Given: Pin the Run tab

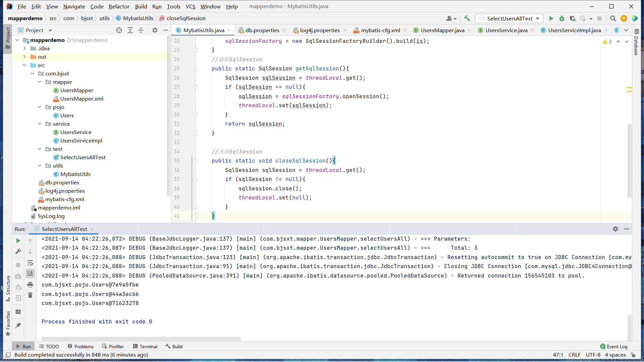Looking at the screenshot, I should 18,325.
